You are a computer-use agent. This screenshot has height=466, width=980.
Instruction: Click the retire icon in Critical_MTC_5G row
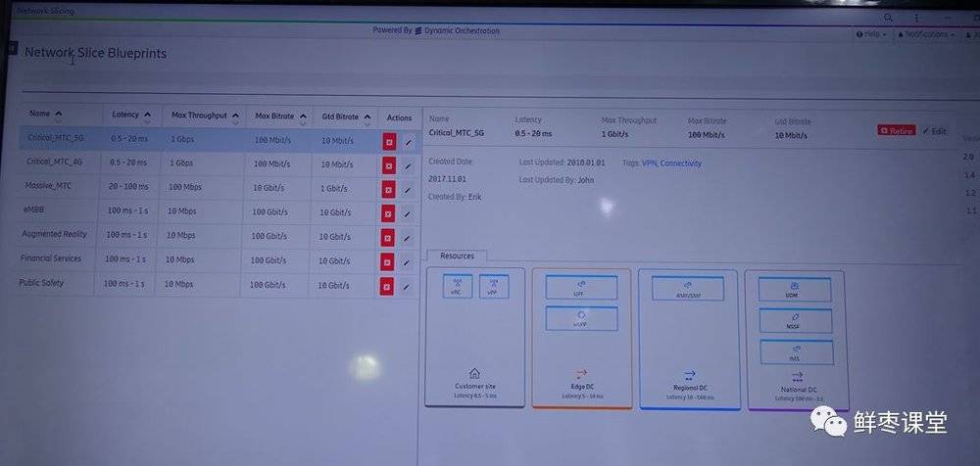pos(389,142)
